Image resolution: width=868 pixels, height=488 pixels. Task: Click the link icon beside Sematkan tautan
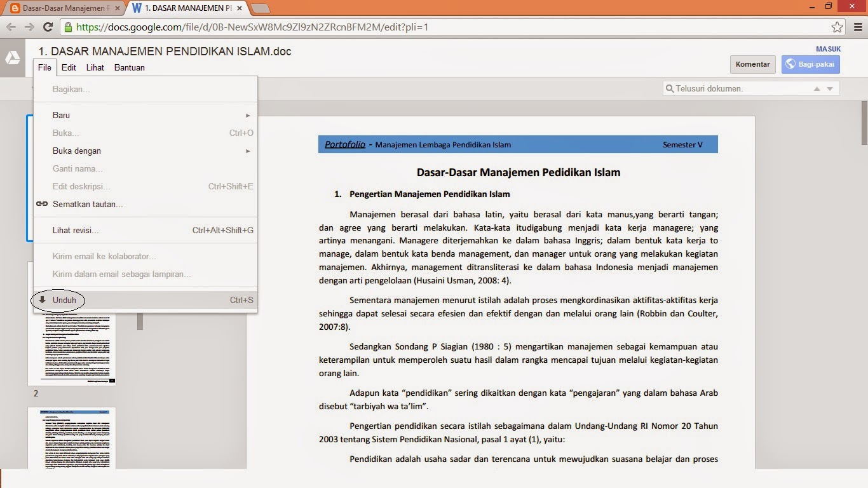(42, 204)
